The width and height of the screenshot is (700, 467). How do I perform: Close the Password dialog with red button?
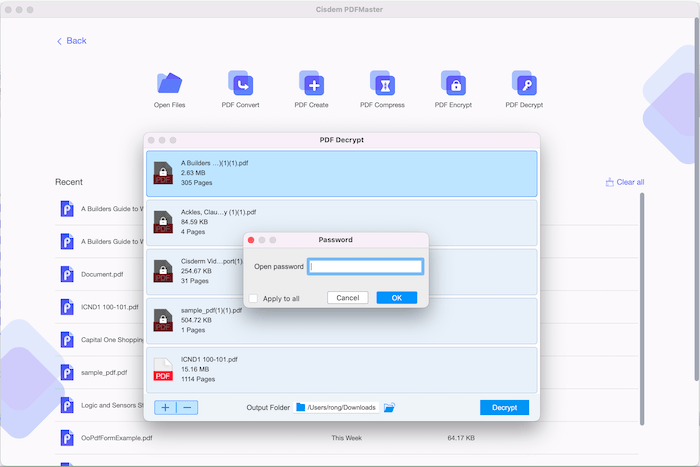pos(251,240)
